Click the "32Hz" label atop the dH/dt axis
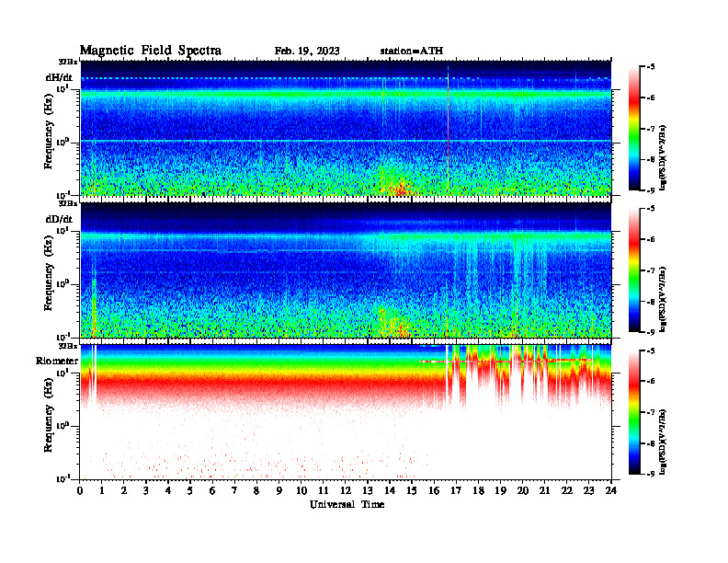728x563 pixels. point(67,62)
